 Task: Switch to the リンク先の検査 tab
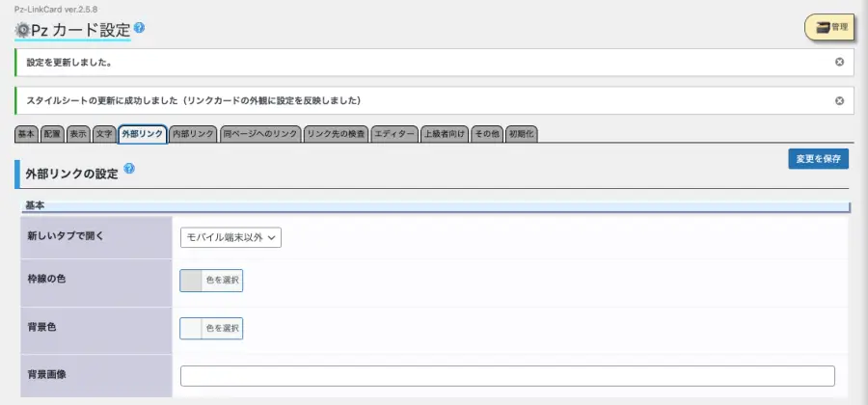click(x=336, y=134)
